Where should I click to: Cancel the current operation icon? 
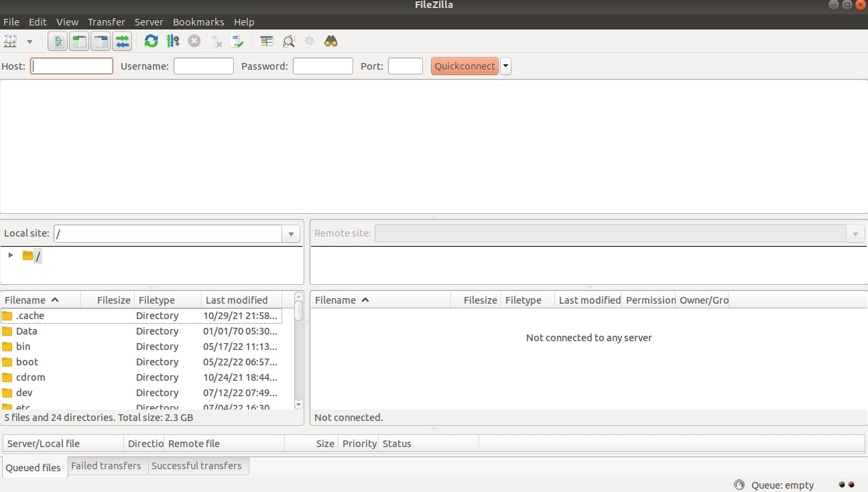click(194, 42)
